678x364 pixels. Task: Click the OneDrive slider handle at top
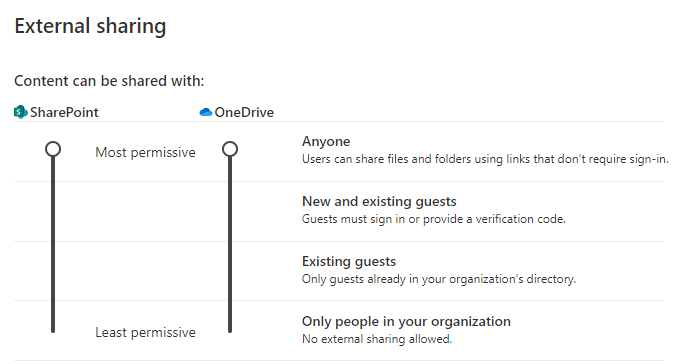tap(230, 149)
